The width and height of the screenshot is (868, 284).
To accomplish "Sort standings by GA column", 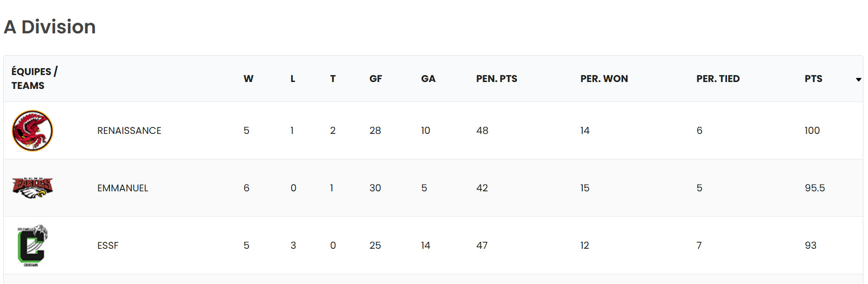I will (x=428, y=79).
